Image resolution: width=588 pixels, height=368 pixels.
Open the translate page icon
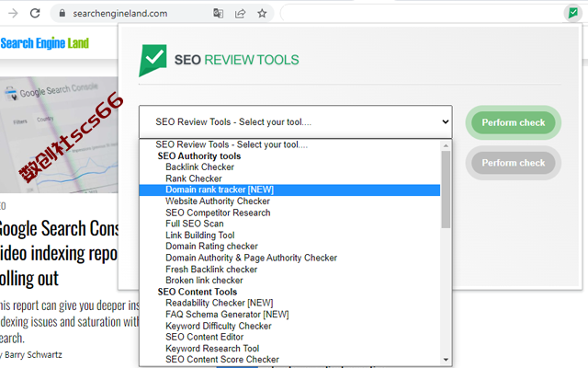tap(219, 14)
